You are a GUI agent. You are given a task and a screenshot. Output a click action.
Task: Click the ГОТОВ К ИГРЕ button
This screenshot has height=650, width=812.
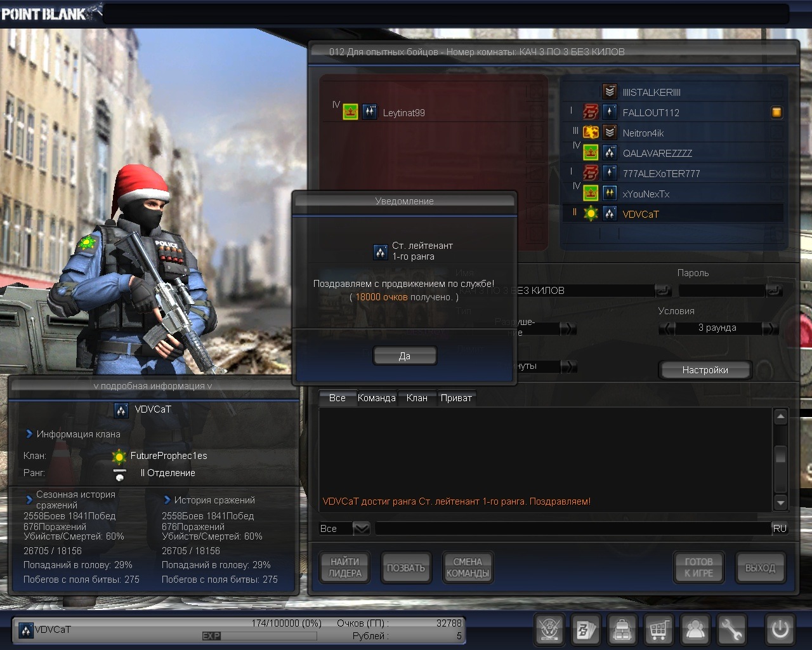click(x=698, y=567)
